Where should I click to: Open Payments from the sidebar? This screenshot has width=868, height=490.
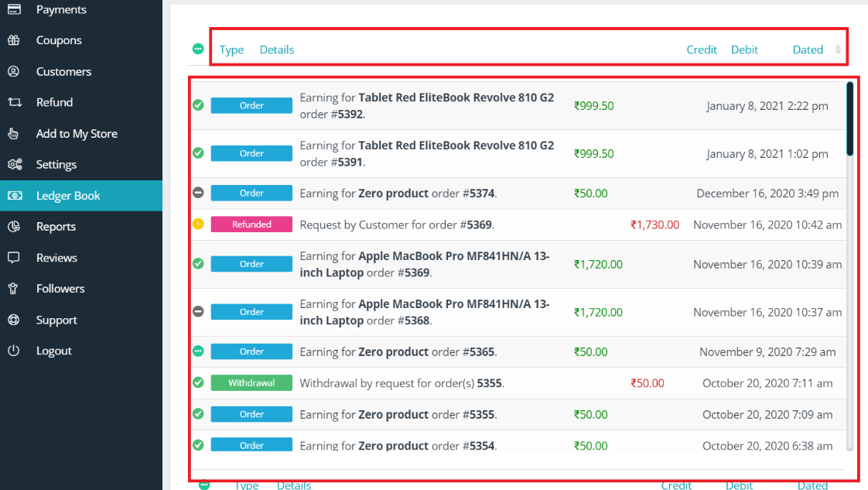(x=80, y=9)
